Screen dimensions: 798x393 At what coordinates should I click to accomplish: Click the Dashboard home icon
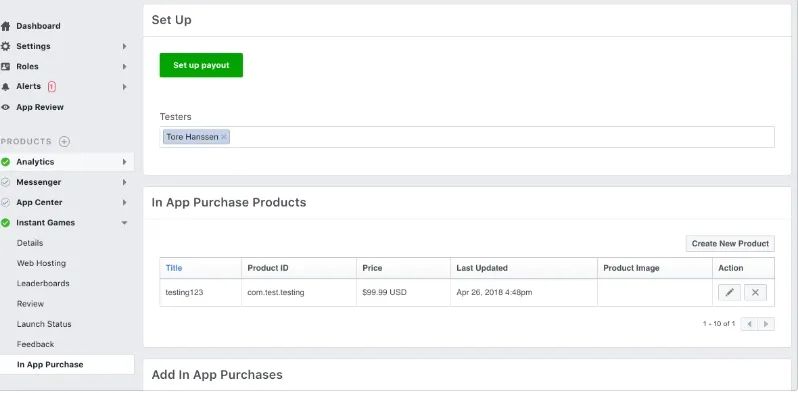click(x=6, y=26)
